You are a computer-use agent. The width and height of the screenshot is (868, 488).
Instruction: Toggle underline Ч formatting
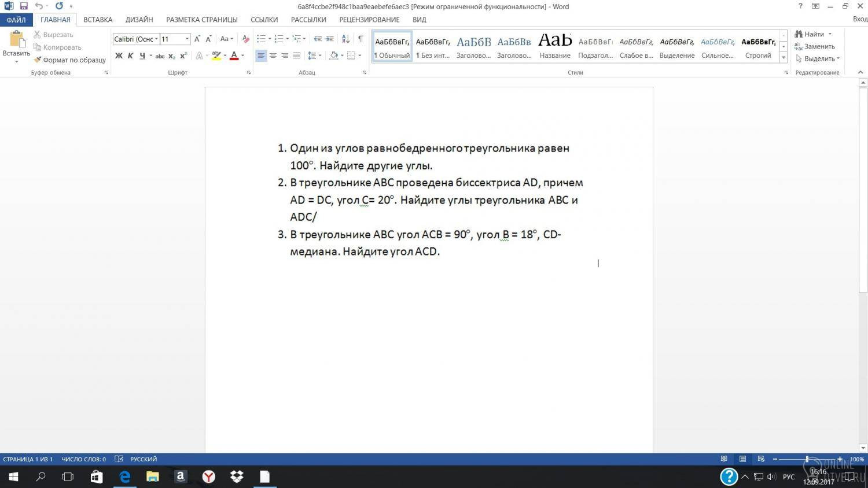tap(142, 56)
